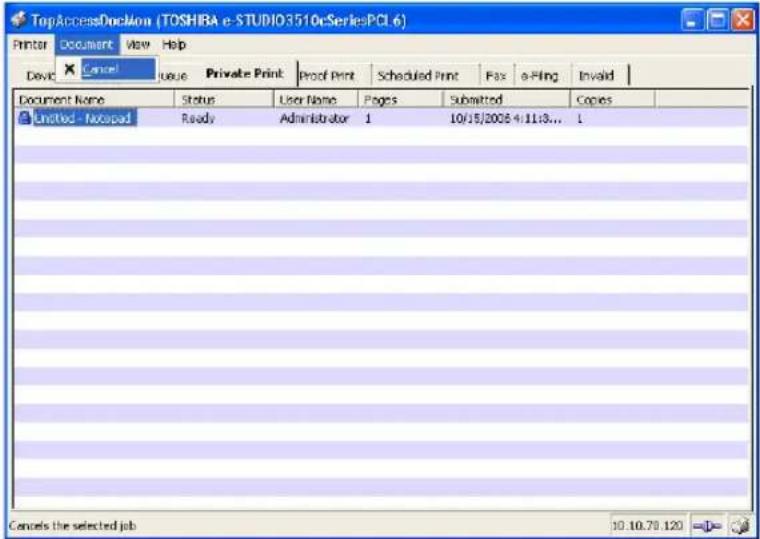The height and width of the screenshot is (539, 760).
Task: Click the Administrator user name cell
Action: 315,118
